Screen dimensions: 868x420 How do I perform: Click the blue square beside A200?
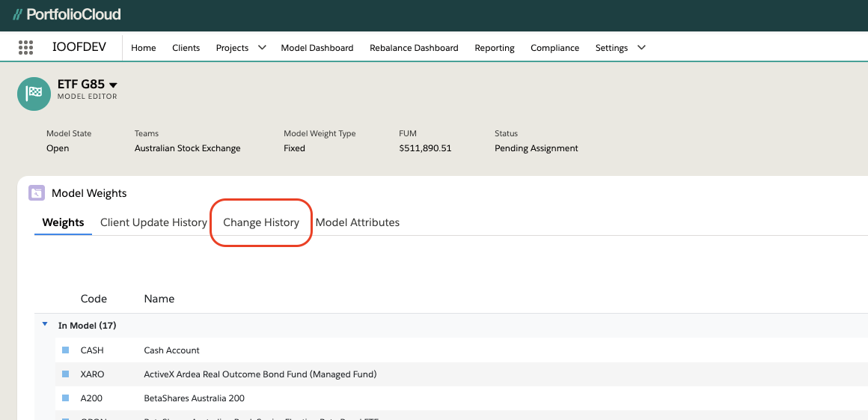[x=65, y=398]
